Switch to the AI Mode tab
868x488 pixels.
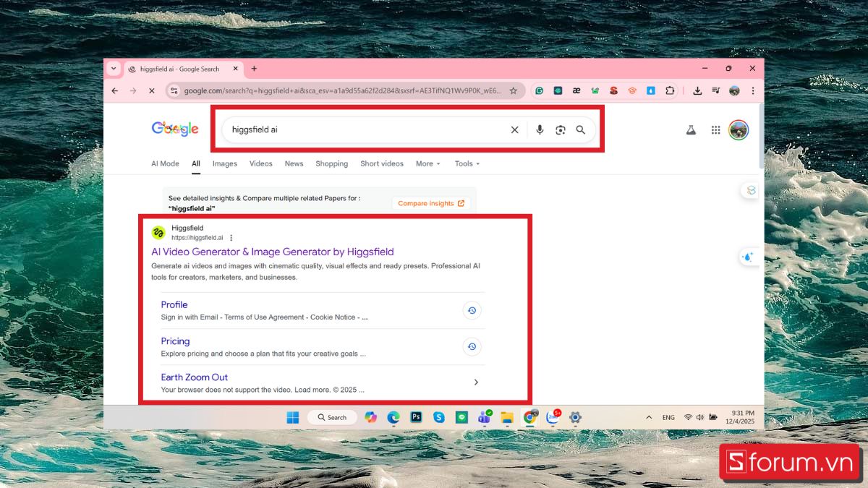(165, 164)
